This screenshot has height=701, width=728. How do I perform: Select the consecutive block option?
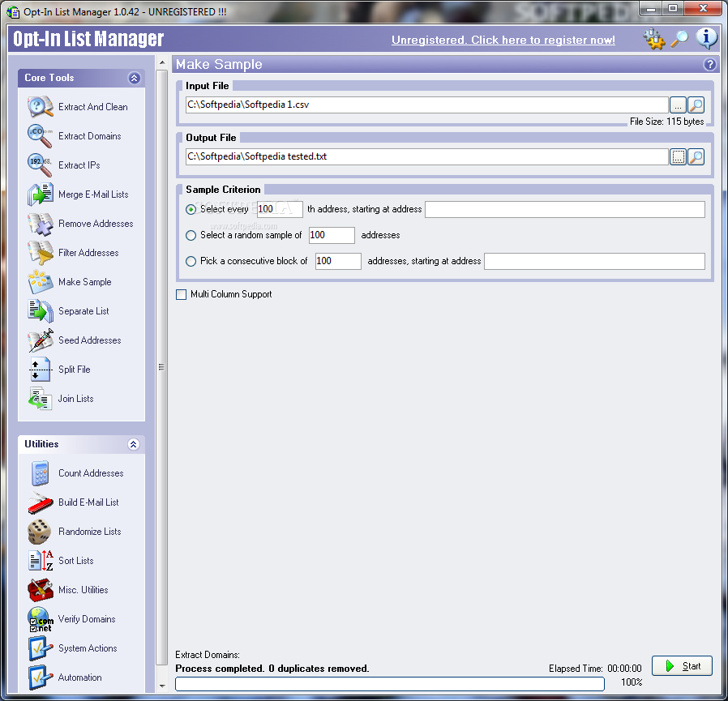click(x=191, y=262)
